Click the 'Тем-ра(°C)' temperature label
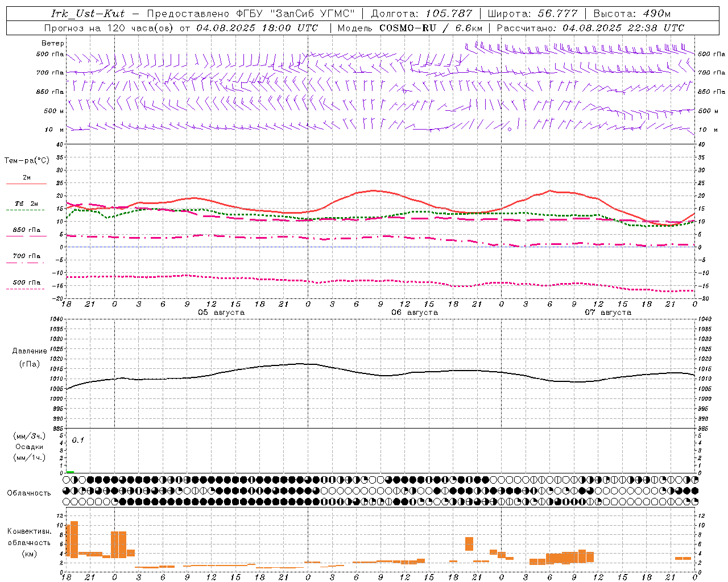The image size is (728, 582). point(27,161)
